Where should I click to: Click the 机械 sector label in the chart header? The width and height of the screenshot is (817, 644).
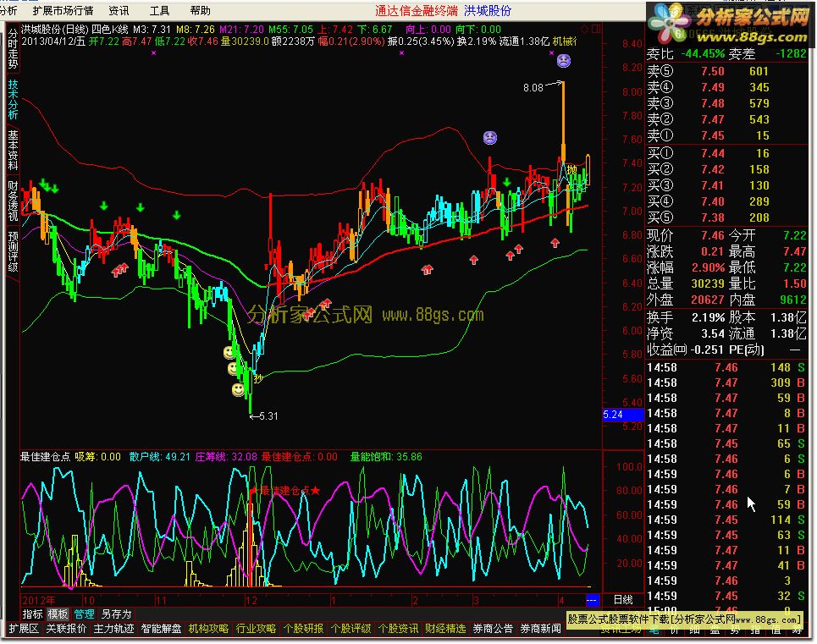coord(565,41)
